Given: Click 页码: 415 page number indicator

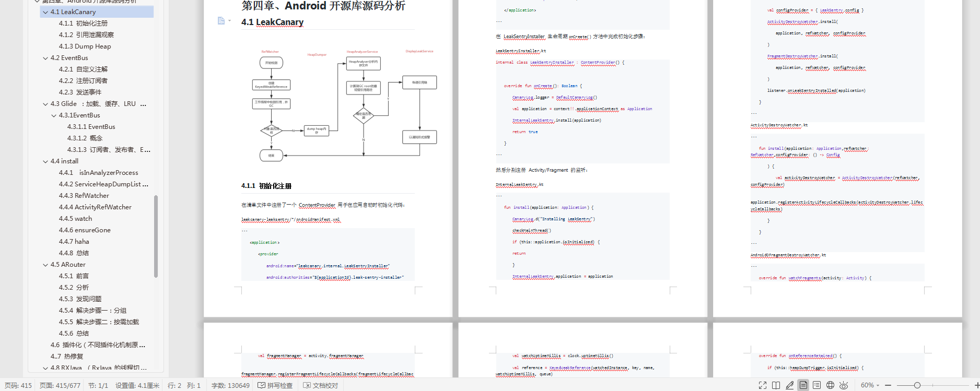Looking at the screenshot, I should pos(18,386).
